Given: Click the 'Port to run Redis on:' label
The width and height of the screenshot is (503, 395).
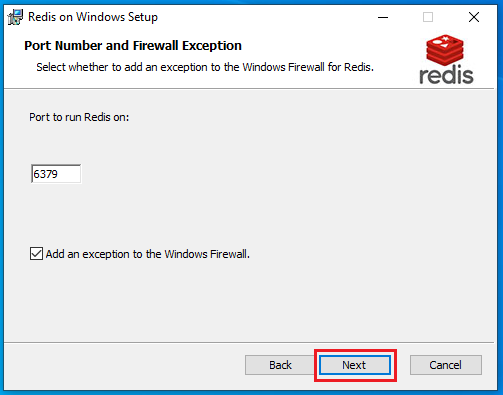Looking at the screenshot, I should pos(79,117).
